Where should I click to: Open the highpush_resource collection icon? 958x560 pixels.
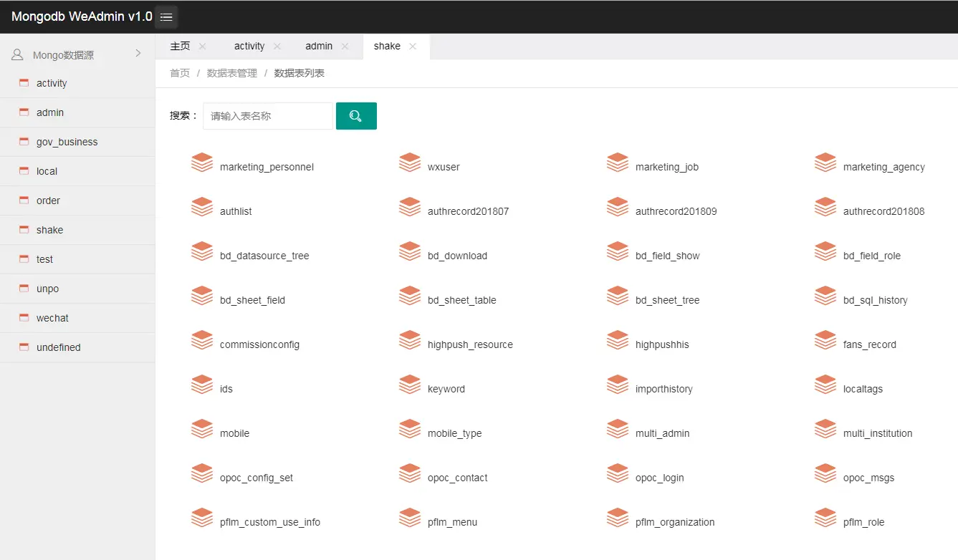pos(410,340)
